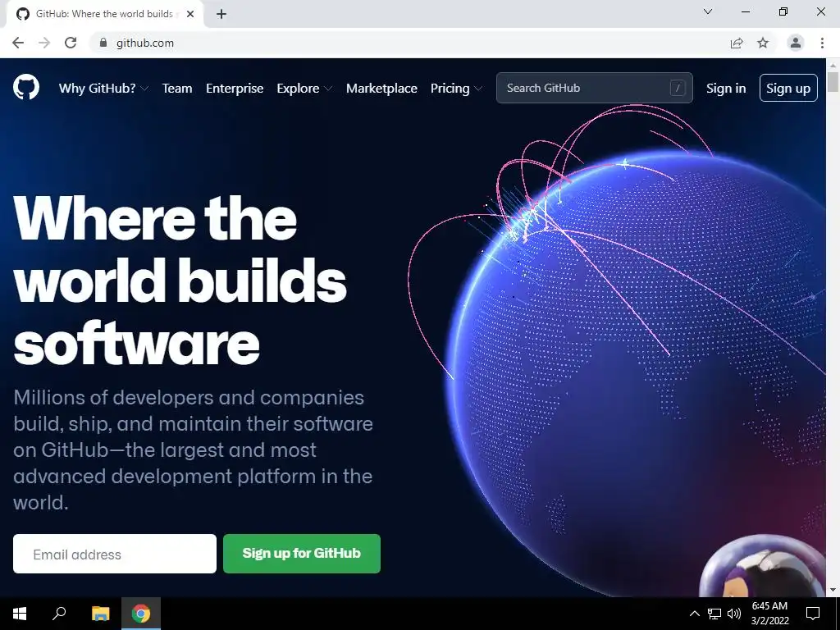Click the browser forward arrow

click(x=44, y=43)
